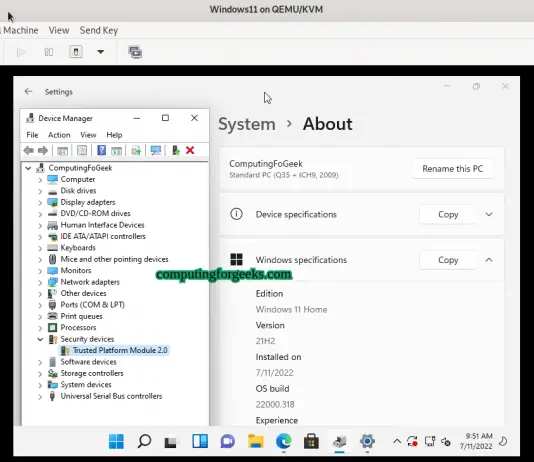Image resolution: width=534 pixels, height=462 pixels.
Task: Launch Microsoft Edge from the taskbar
Action: coord(284,441)
